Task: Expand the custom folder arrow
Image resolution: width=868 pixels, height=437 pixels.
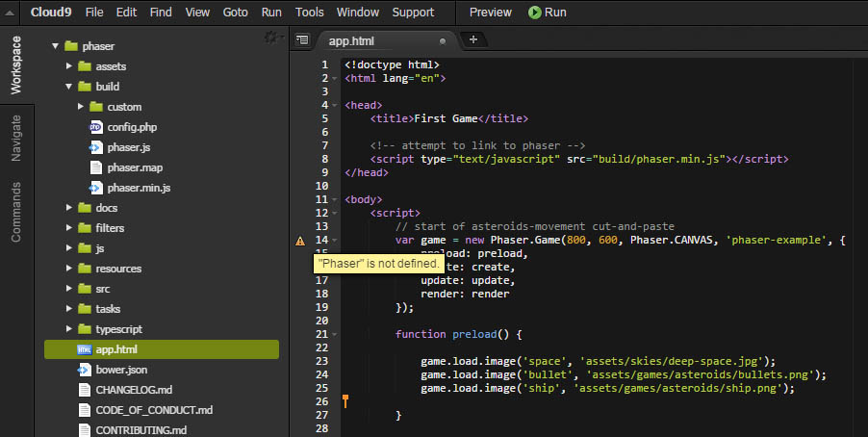Action: tap(81, 106)
